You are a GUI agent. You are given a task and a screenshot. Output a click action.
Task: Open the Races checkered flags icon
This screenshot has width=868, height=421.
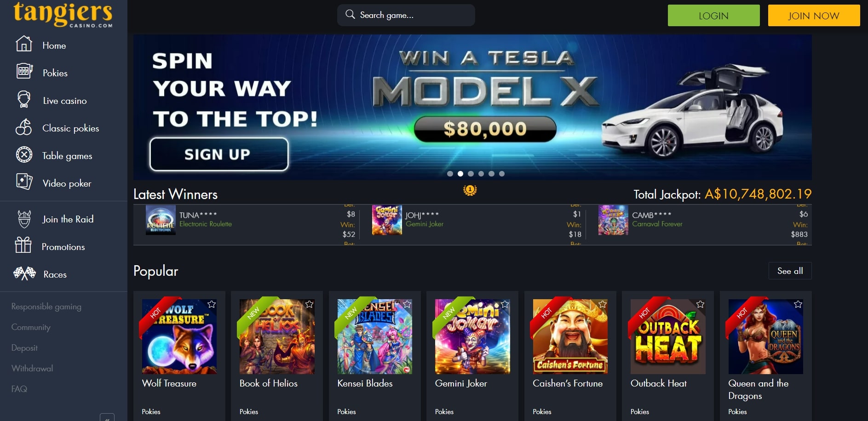coord(24,273)
